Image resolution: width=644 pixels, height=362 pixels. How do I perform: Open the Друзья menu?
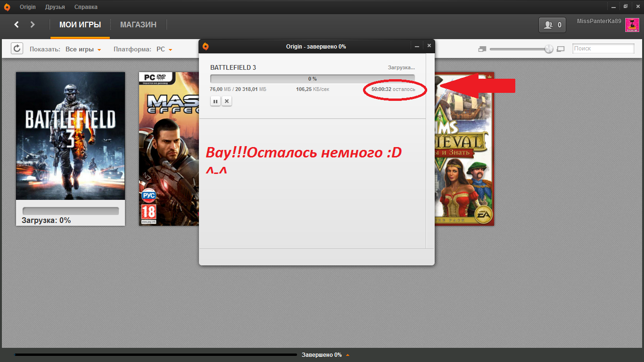[x=55, y=7]
